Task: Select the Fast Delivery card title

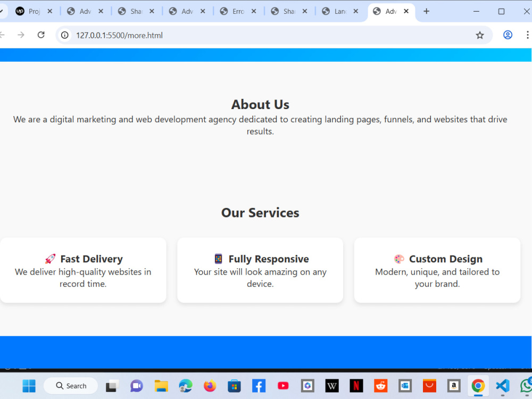Action: pos(92,259)
